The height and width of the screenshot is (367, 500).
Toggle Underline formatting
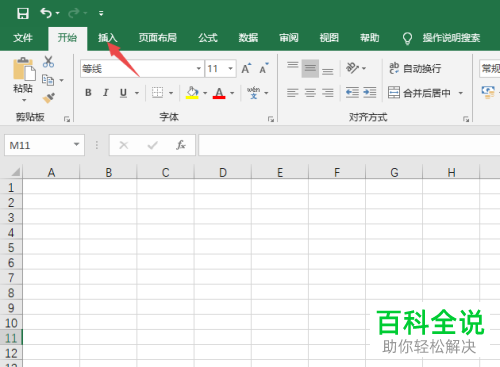point(123,93)
